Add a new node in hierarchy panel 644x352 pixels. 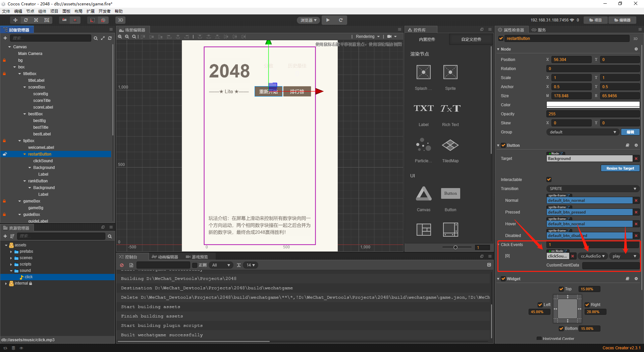click(x=5, y=38)
